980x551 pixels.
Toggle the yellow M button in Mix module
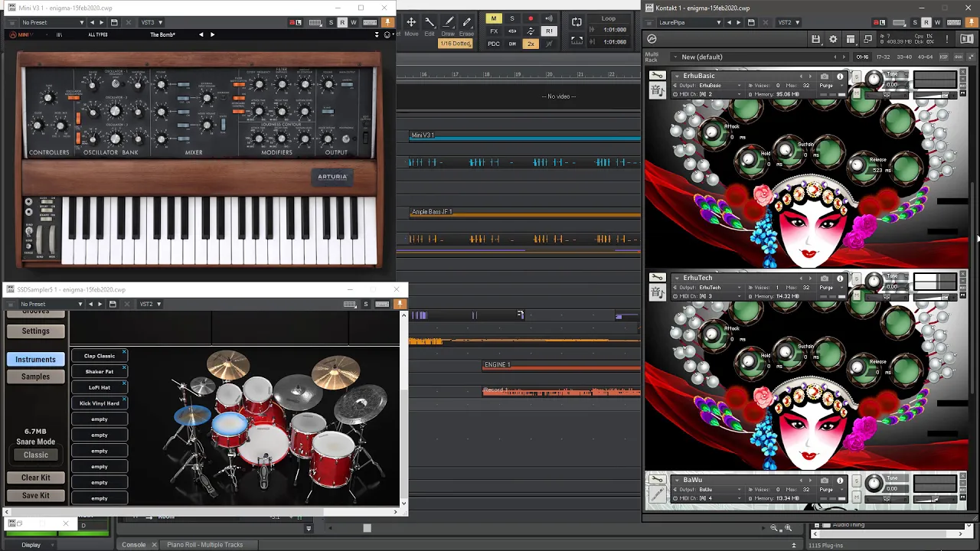click(x=494, y=18)
